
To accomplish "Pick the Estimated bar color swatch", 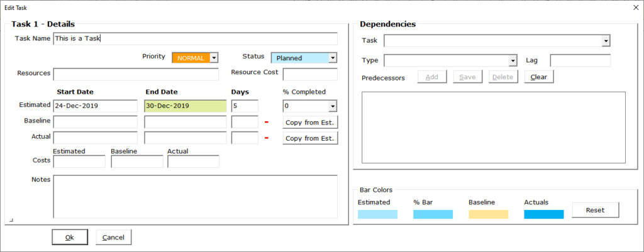I will [377, 214].
